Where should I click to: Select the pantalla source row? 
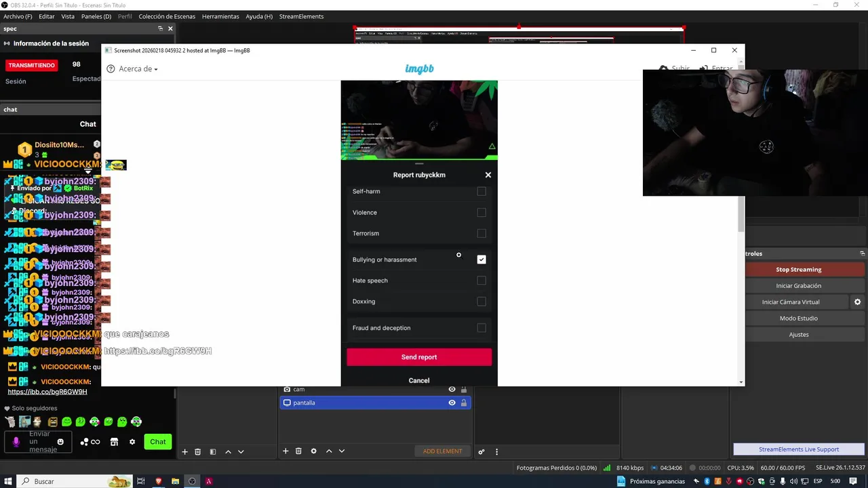pyautogui.click(x=375, y=403)
